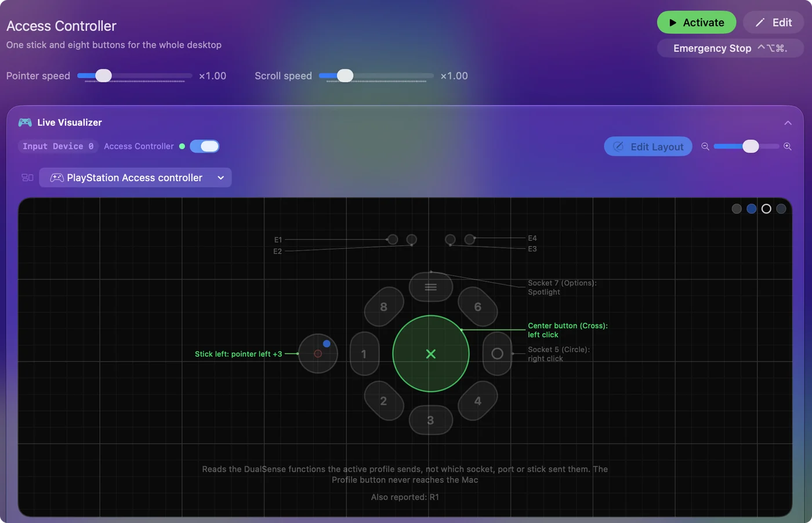The height and width of the screenshot is (523, 812).
Task: Select the white-ringed black background swatch
Action: tap(766, 209)
